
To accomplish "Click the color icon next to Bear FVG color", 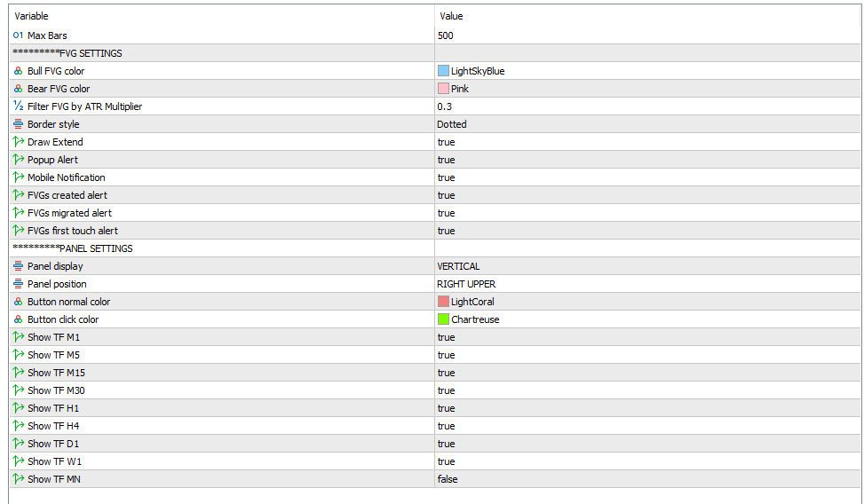I will coord(18,89).
